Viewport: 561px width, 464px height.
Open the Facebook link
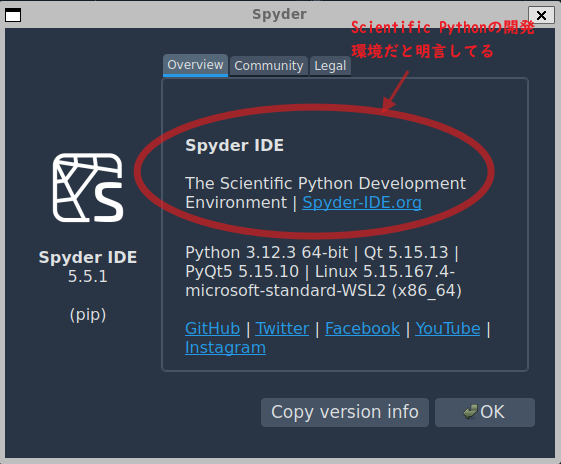362,328
